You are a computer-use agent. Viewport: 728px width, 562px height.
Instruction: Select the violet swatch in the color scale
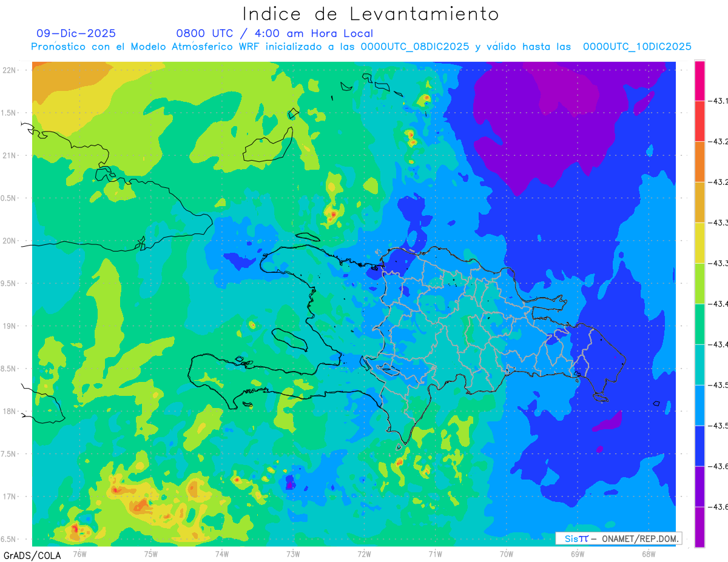coord(699,487)
